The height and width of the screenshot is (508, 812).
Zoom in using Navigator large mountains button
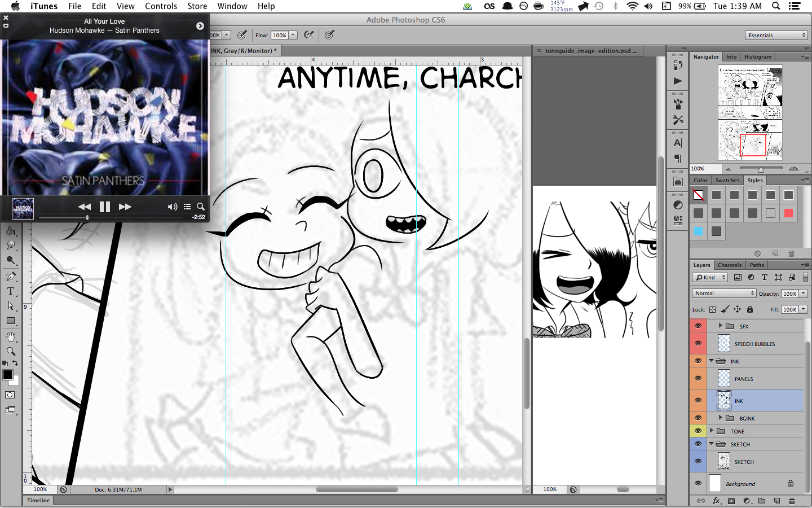click(x=794, y=168)
